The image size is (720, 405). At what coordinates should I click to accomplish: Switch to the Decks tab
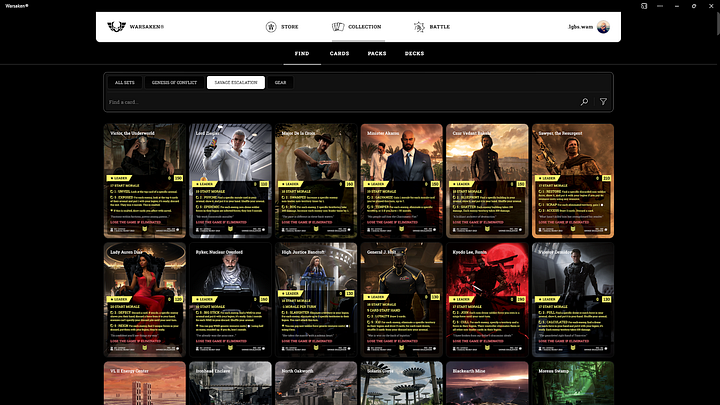point(414,54)
